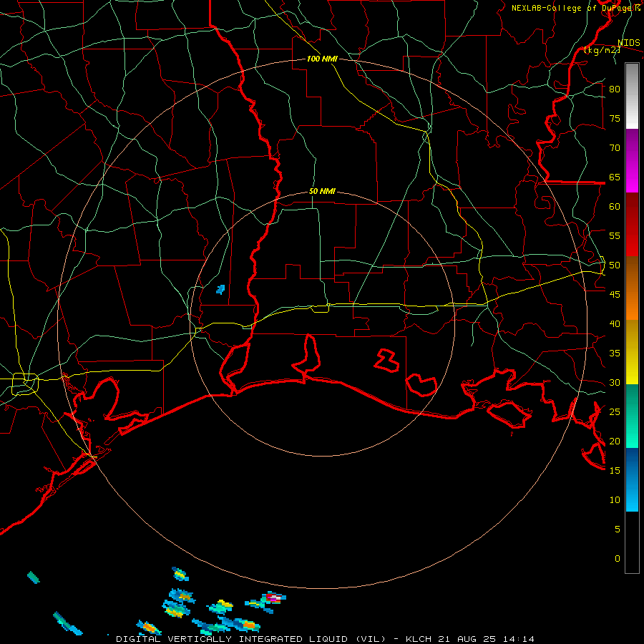Click the 20 value on the color scale
The height and width of the screenshot is (644, 644).
615,441
